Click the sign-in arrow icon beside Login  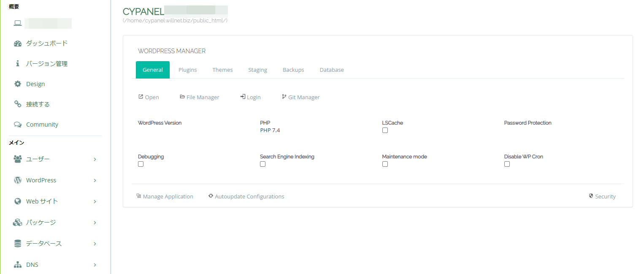click(x=243, y=97)
